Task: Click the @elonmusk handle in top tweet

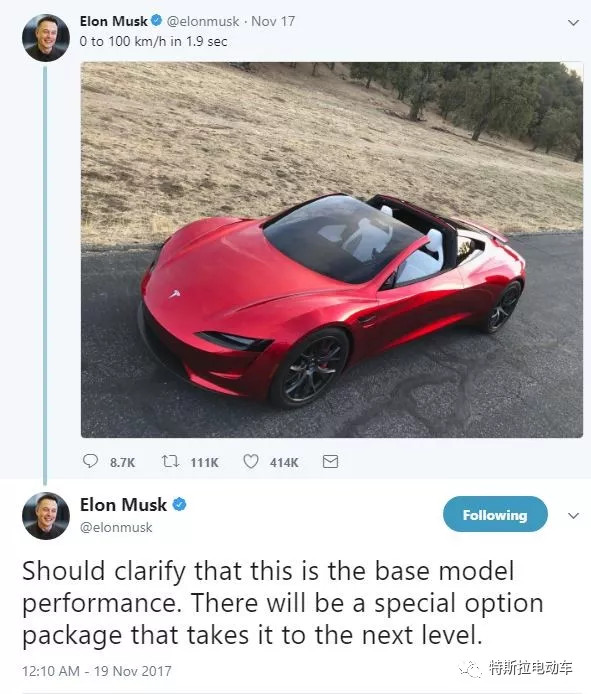Action: pyautogui.click(x=203, y=21)
